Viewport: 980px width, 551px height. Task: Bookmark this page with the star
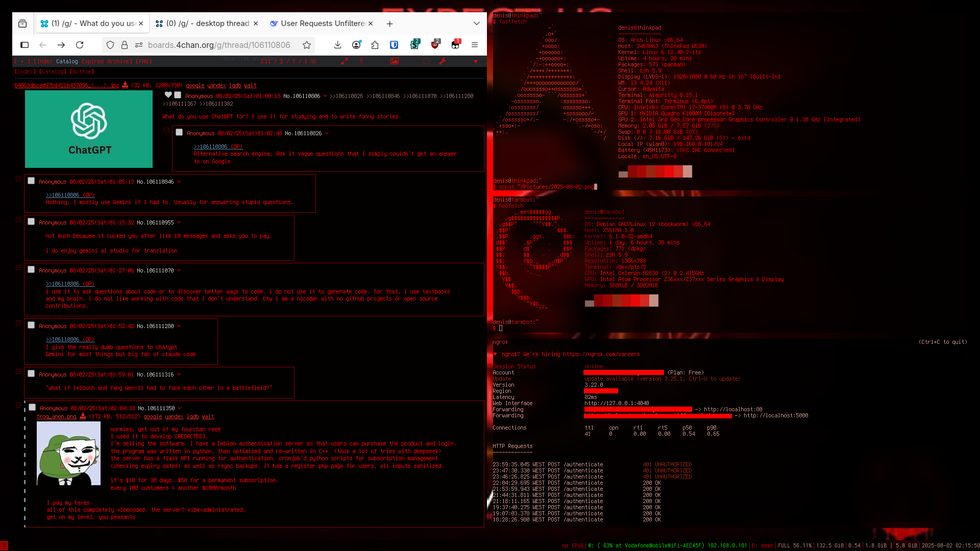(x=307, y=45)
